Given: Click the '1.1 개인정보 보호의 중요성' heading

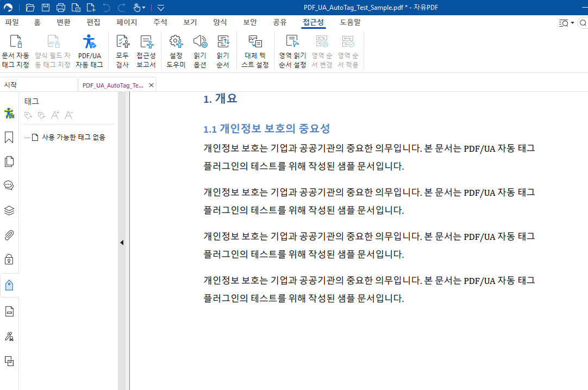Looking at the screenshot, I should click(x=266, y=128).
